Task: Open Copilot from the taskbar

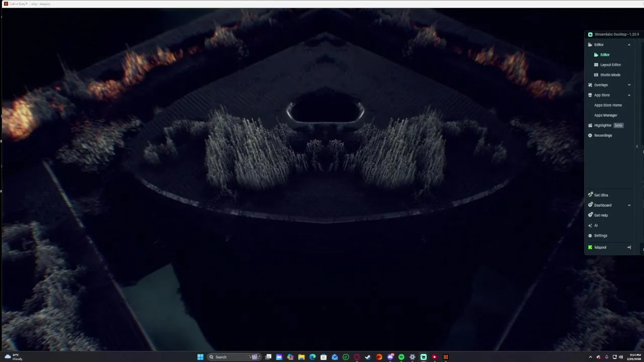Action: (290, 357)
